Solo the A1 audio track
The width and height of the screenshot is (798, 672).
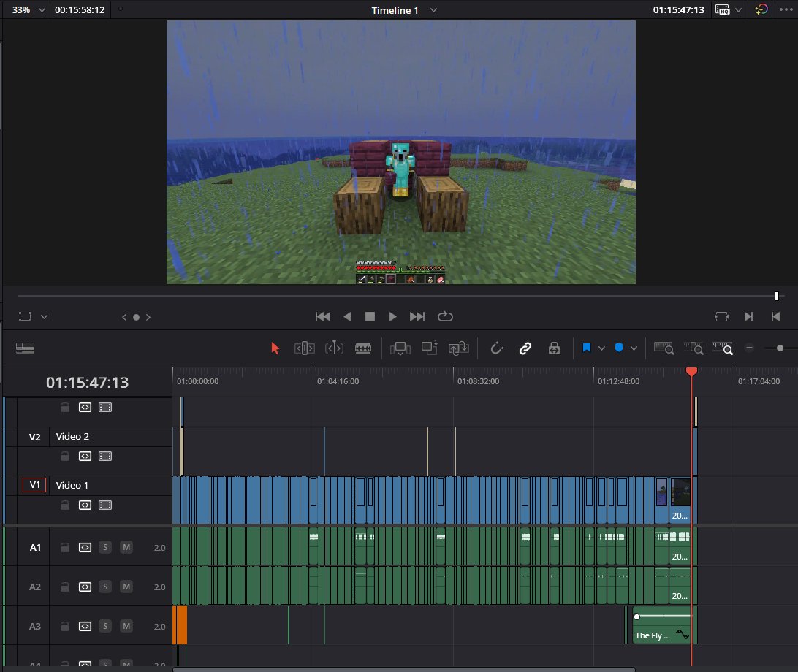click(105, 547)
